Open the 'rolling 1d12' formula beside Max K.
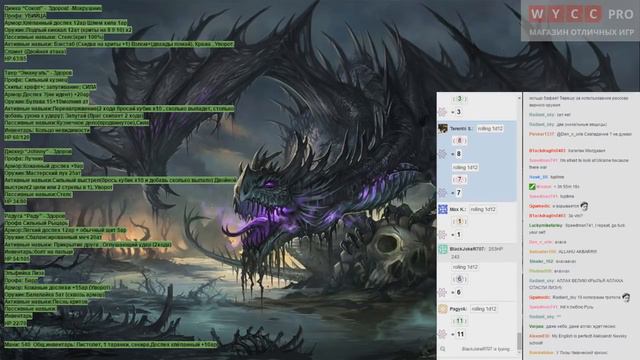 [x=483, y=209]
